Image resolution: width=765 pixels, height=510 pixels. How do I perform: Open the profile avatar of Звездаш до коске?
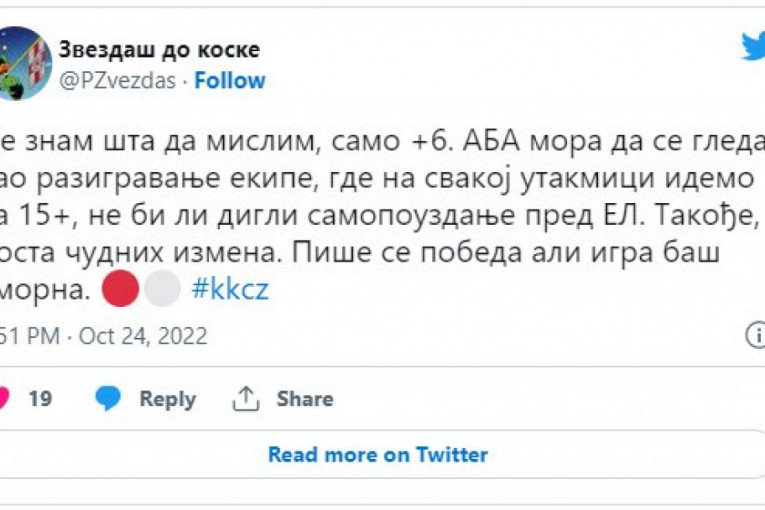(24, 63)
